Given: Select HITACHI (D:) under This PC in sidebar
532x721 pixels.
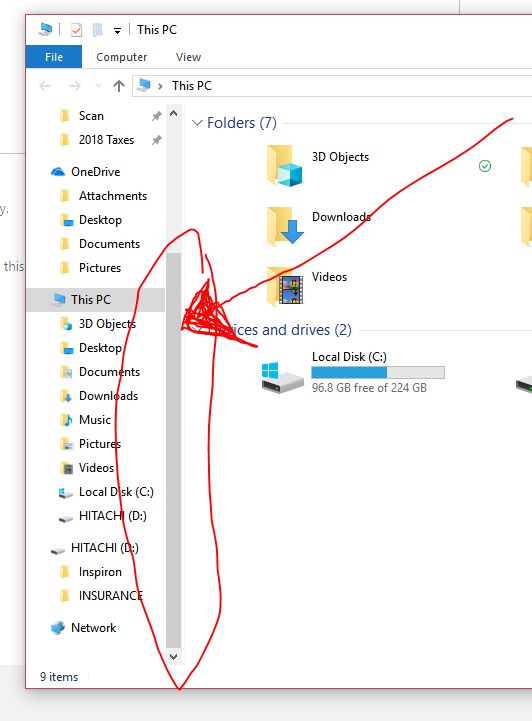Looking at the screenshot, I should tap(113, 516).
